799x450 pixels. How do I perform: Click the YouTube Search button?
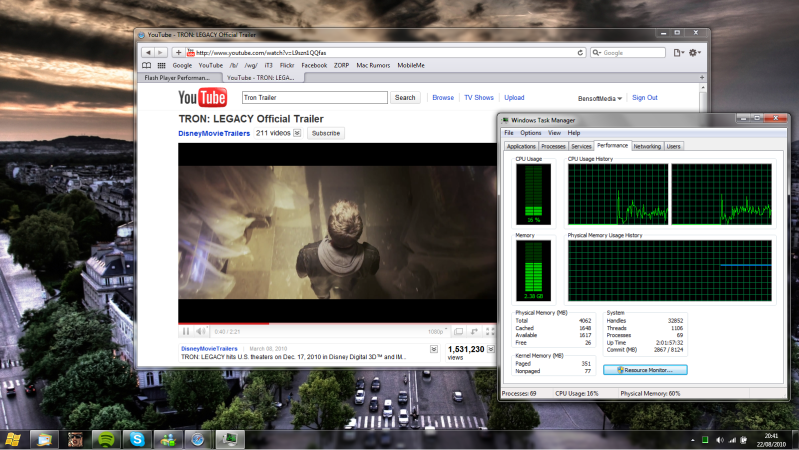(x=405, y=97)
